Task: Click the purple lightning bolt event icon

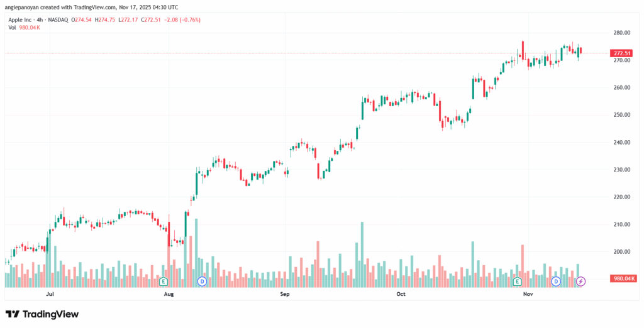Action: pyautogui.click(x=580, y=281)
